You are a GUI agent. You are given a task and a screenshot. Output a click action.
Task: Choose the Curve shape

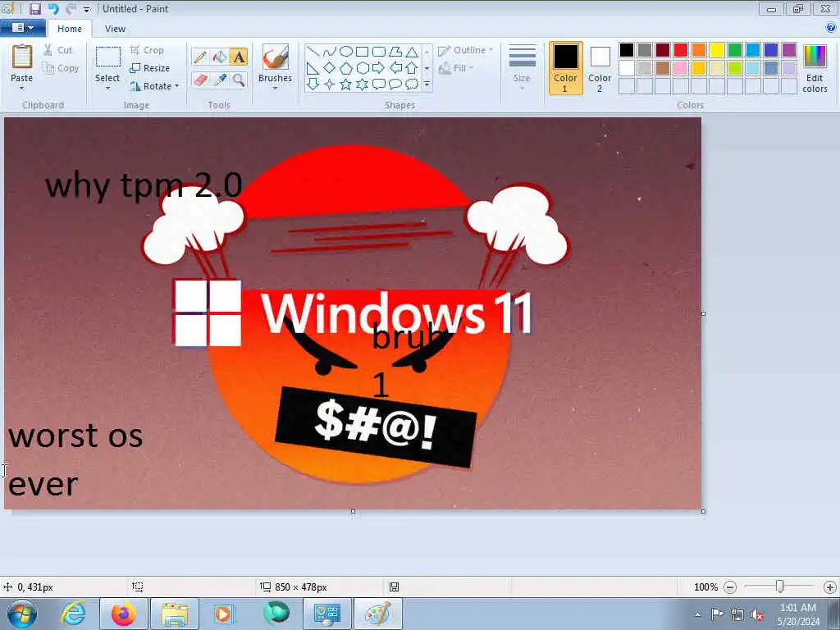click(x=330, y=52)
